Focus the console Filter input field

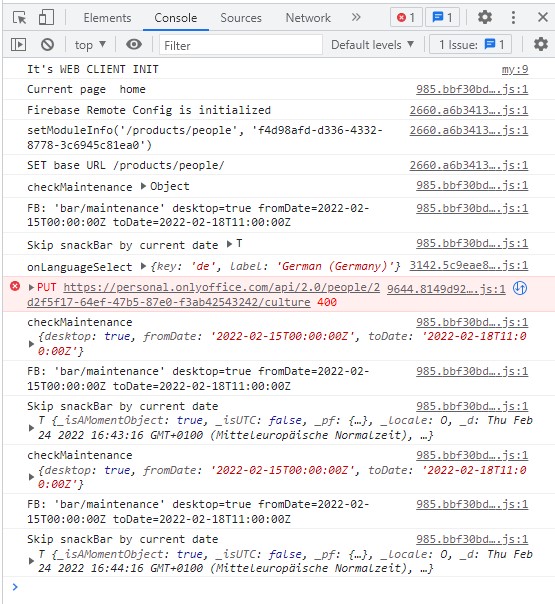(x=241, y=45)
